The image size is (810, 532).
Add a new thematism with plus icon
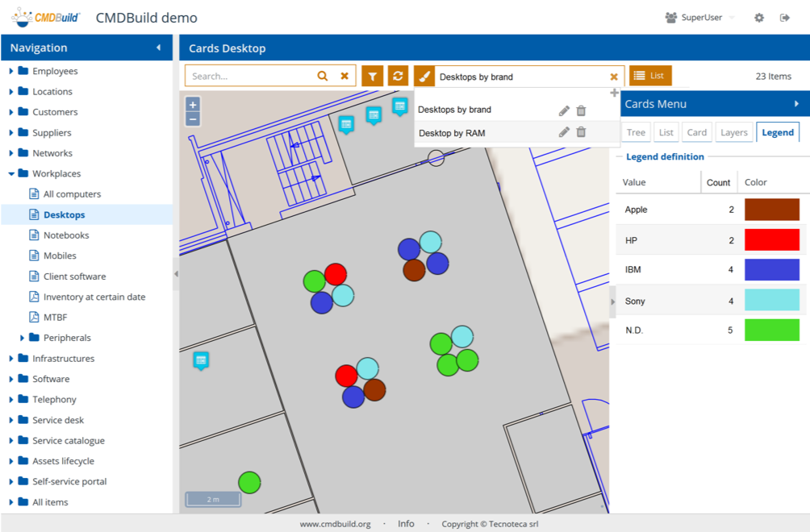pyautogui.click(x=614, y=94)
